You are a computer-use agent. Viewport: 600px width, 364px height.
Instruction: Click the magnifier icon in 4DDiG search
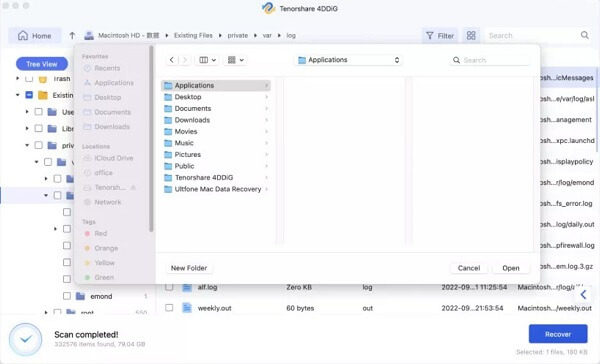585,35
